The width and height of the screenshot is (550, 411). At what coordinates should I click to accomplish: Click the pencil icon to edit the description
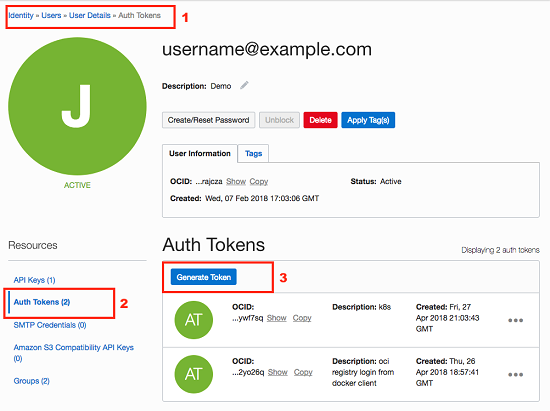click(x=244, y=85)
